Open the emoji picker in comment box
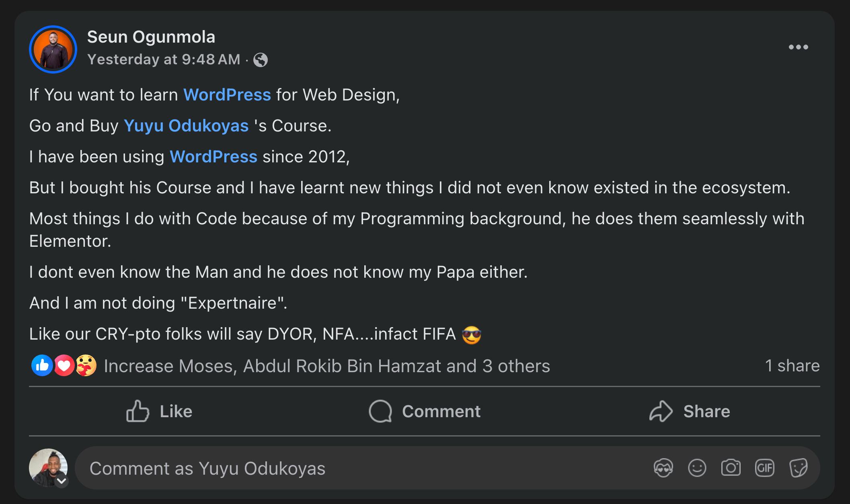Screen dimensions: 850x504 [697, 468]
